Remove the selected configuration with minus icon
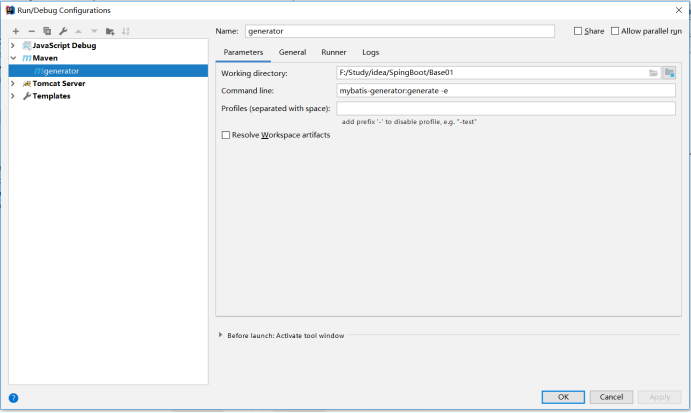Screen dimensions: 691x413 31,31
